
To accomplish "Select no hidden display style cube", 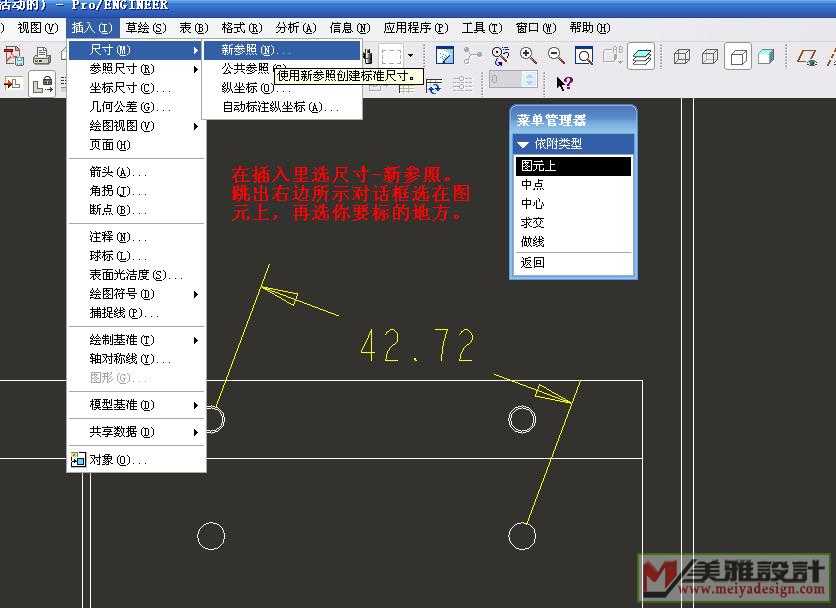I will [738, 57].
